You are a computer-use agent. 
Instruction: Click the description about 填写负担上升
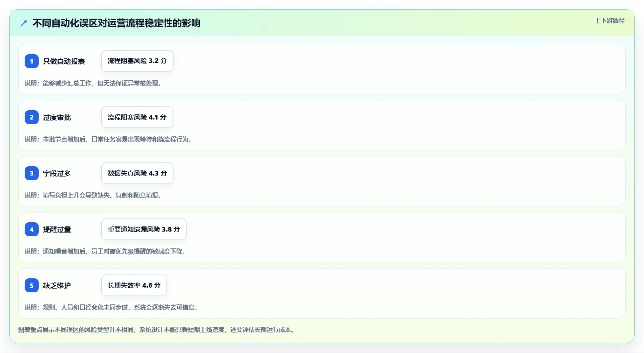[93, 195]
